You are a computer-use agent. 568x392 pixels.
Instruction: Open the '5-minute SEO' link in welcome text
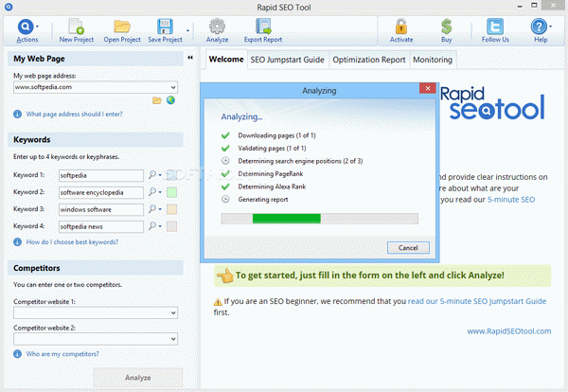[x=511, y=200]
